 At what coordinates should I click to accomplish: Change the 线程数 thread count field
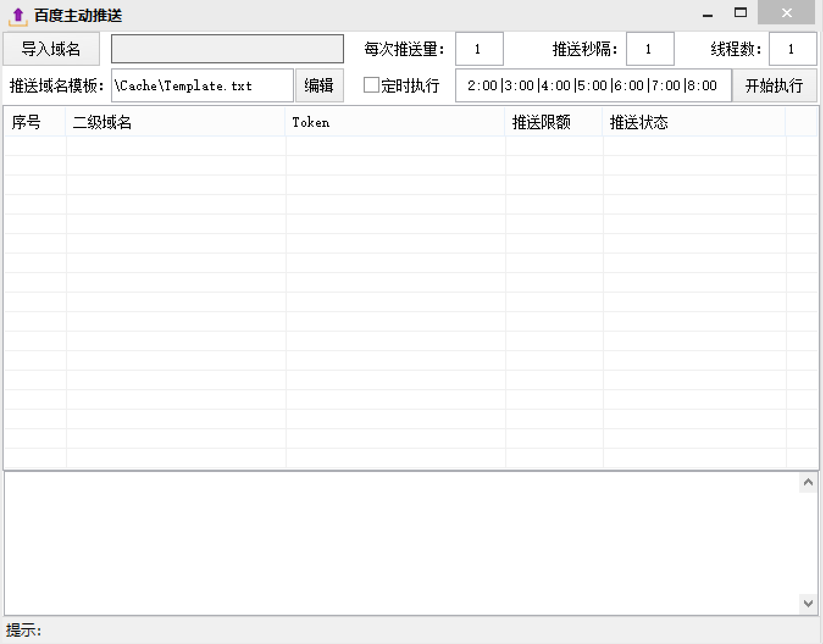coord(793,49)
